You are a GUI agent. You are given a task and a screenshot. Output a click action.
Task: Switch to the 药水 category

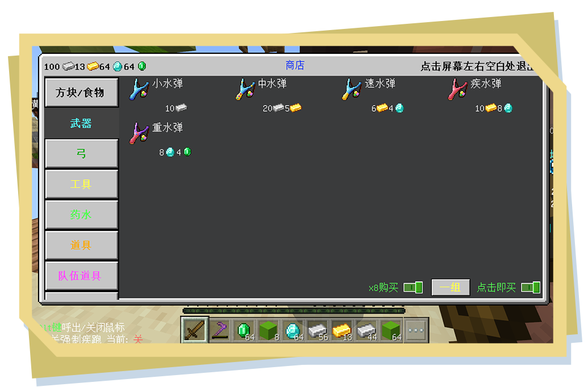[x=81, y=214]
